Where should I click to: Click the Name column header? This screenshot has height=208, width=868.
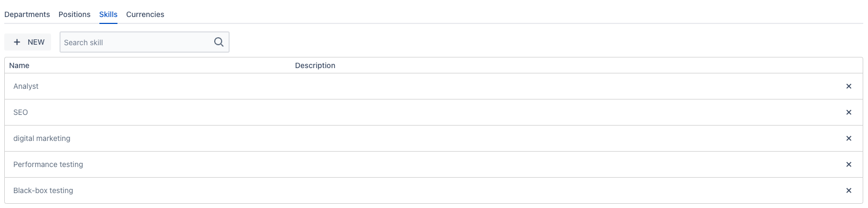click(19, 65)
